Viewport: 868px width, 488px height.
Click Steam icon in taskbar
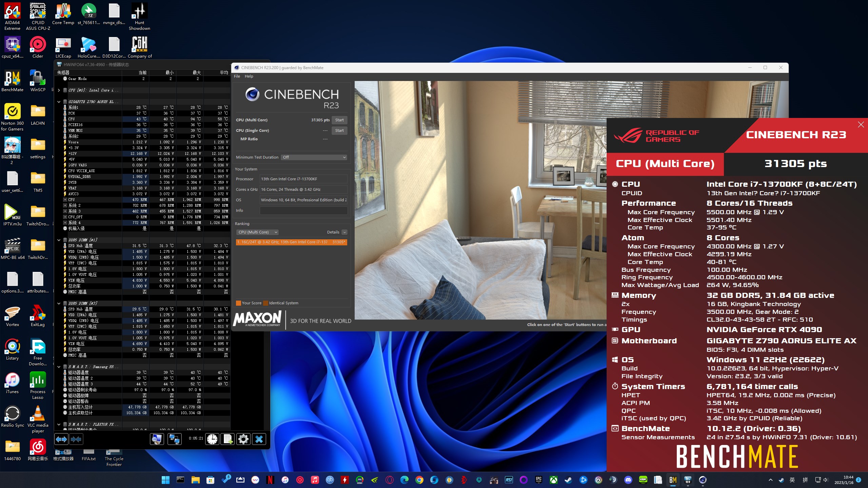click(x=568, y=480)
